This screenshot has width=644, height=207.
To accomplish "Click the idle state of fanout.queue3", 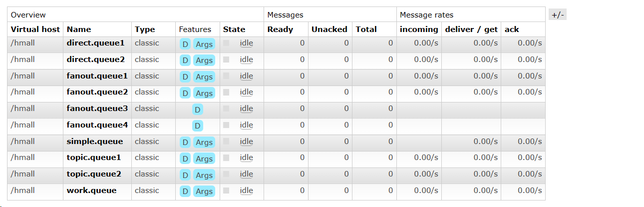I will (x=246, y=109).
